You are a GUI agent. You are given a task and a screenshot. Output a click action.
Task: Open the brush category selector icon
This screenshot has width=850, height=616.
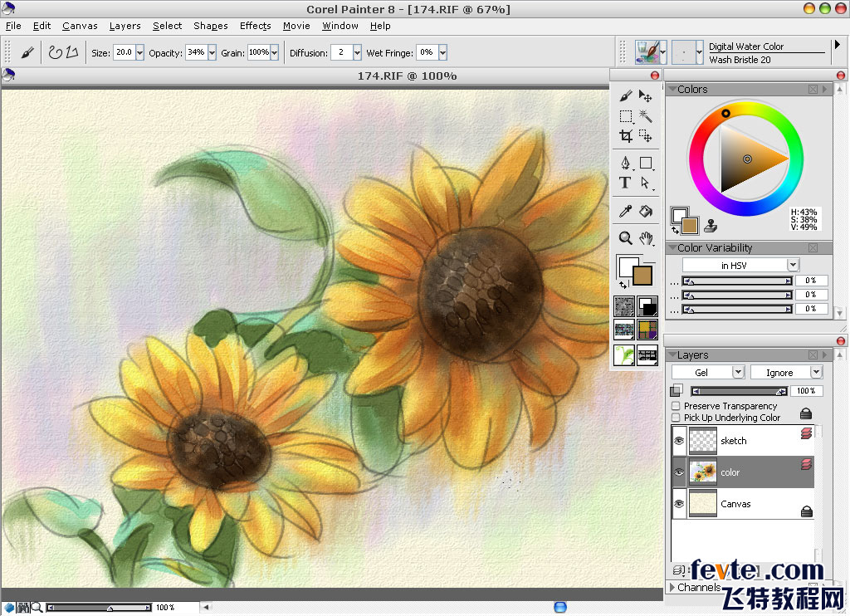651,52
